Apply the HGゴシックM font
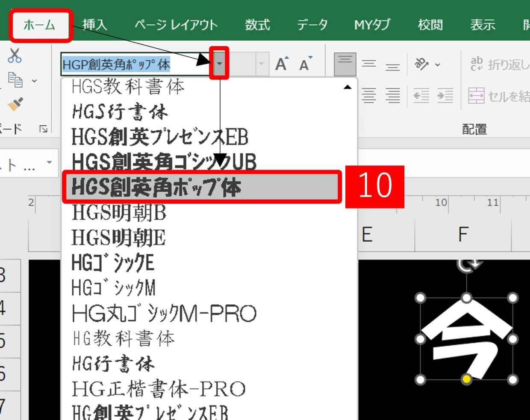530x420 pixels. [x=209, y=288]
